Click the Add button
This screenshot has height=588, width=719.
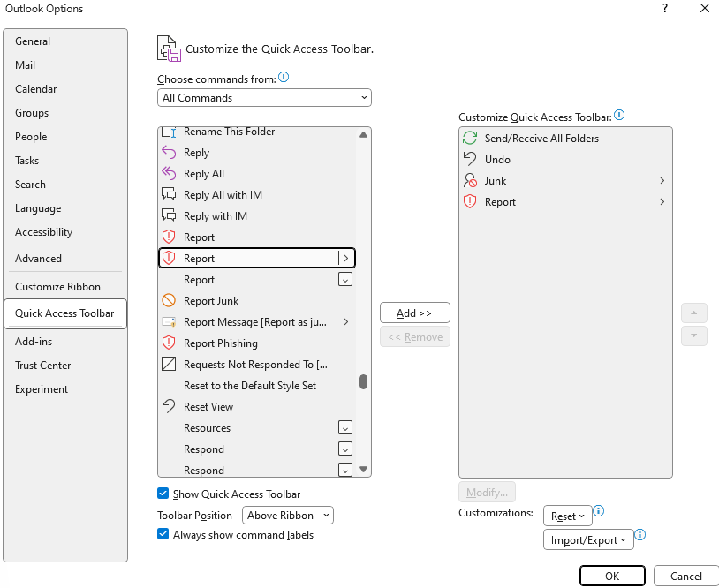coord(414,313)
